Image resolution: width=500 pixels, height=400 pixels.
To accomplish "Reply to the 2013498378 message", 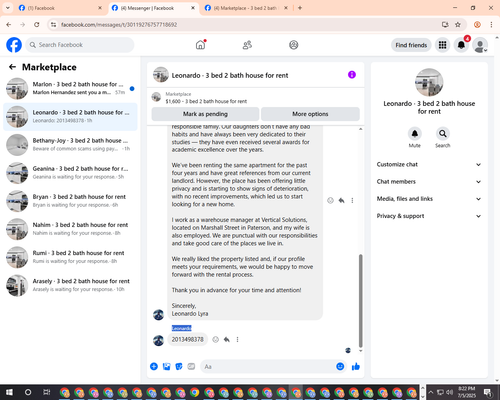I will click(227, 339).
